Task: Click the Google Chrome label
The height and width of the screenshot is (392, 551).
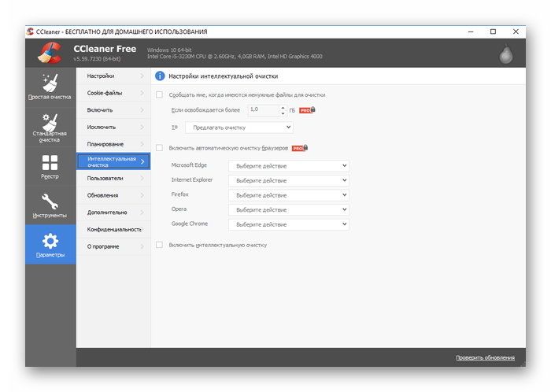Action: point(190,224)
